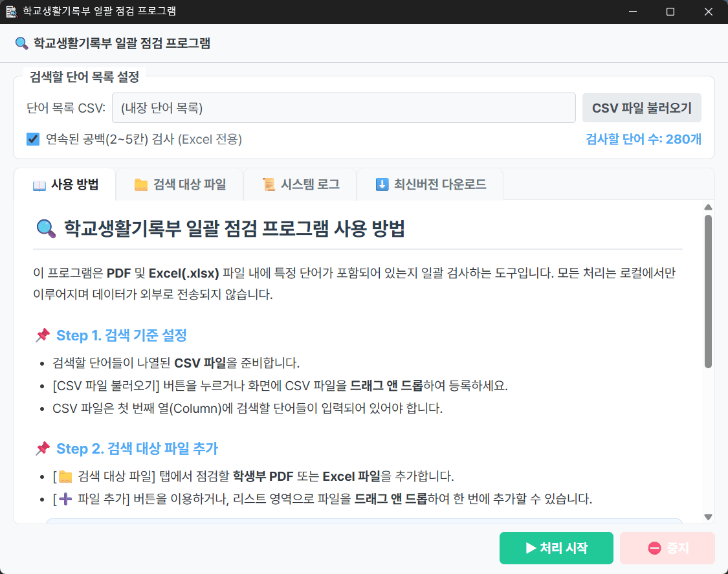This screenshot has width=728, height=574.
Task: Click the folder icon in Step 2 instructions
Action: pos(65,476)
